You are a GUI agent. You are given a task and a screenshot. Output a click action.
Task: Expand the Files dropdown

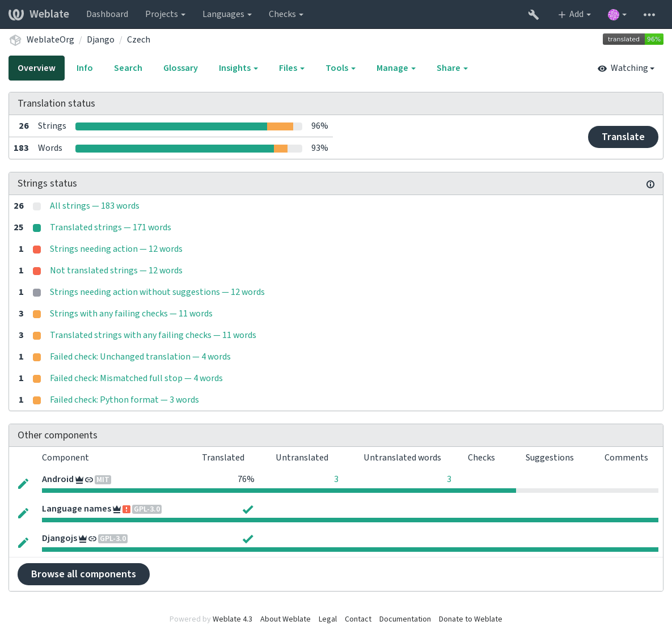[x=291, y=68]
